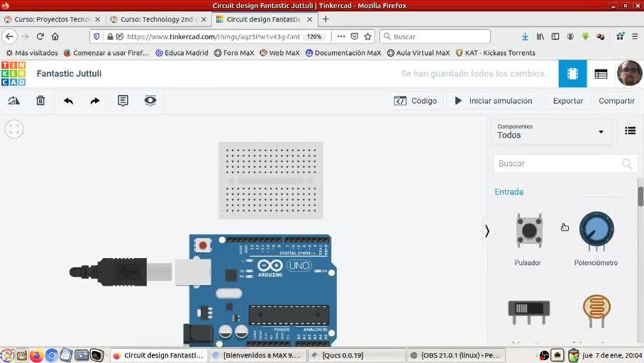The height and width of the screenshot is (363, 644).
Task: Select the breadboard on the canvas
Action: click(271, 180)
